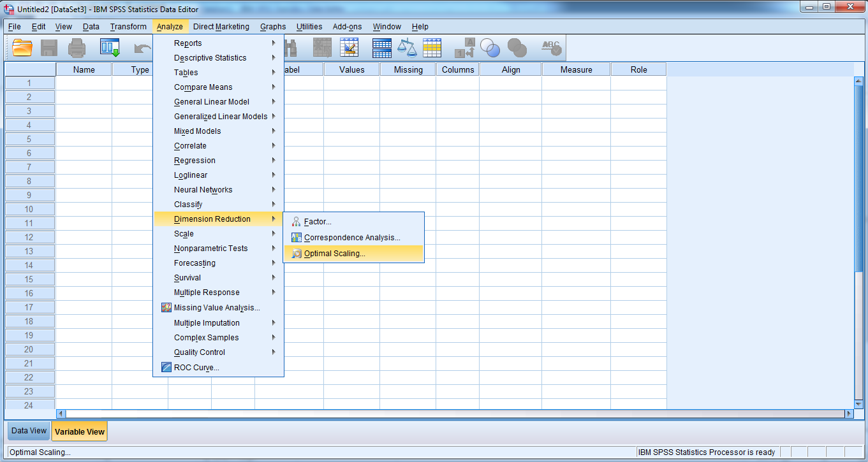Open the Direct Marketing menu
Image resolution: width=868 pixels, height=462 pixels.
[221, 27]
